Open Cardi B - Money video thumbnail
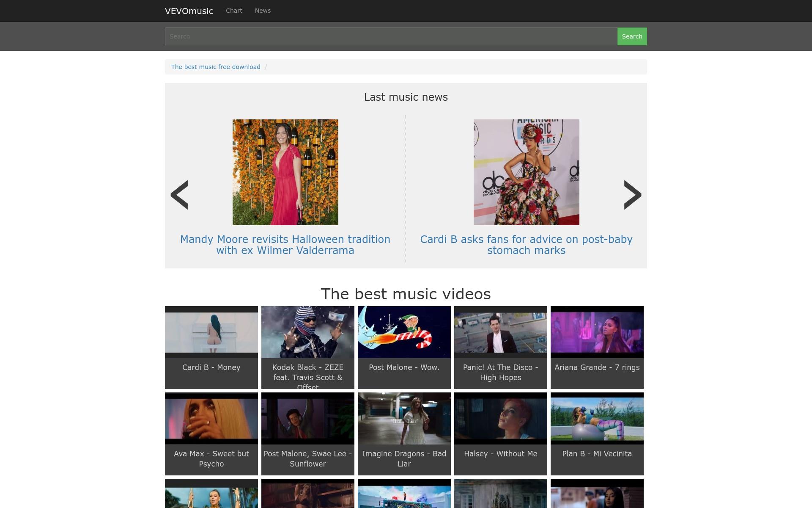This screenshot has height=508, width=812. tap(211, 347)
